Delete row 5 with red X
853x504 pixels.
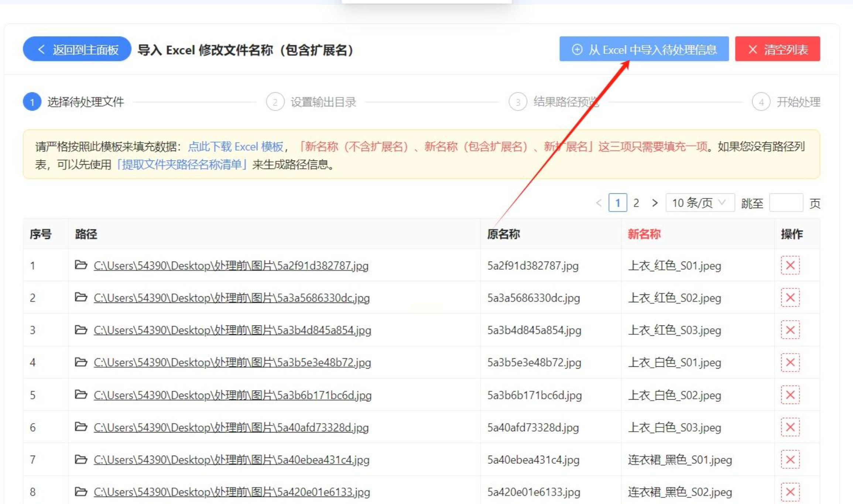(x=790, y=395)
